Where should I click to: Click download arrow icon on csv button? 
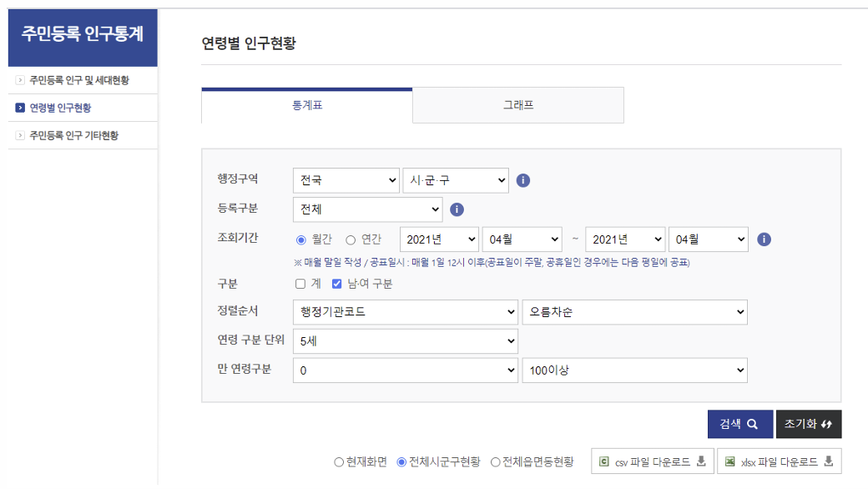point(701,461)
